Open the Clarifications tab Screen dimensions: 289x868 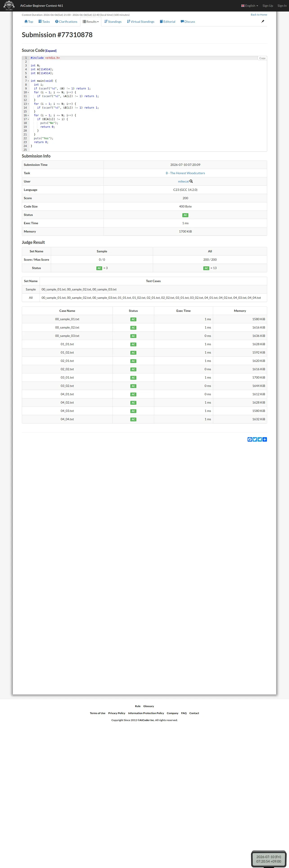[x=66, y=22]
